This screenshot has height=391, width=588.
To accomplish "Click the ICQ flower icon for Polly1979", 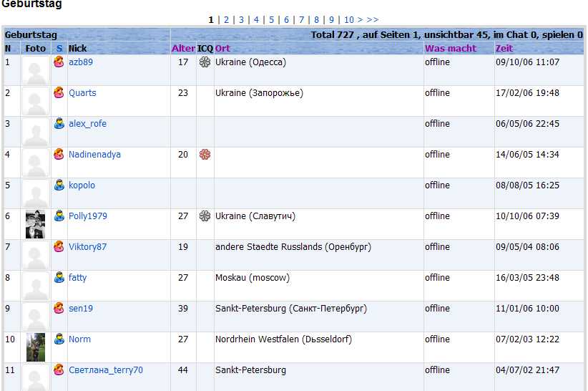I will [205, 216].
